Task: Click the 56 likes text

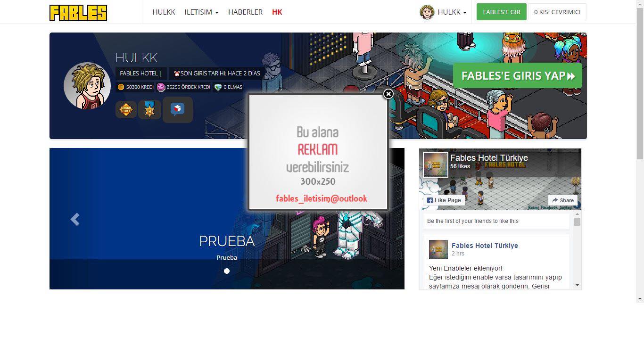Action: pos(460,166)
